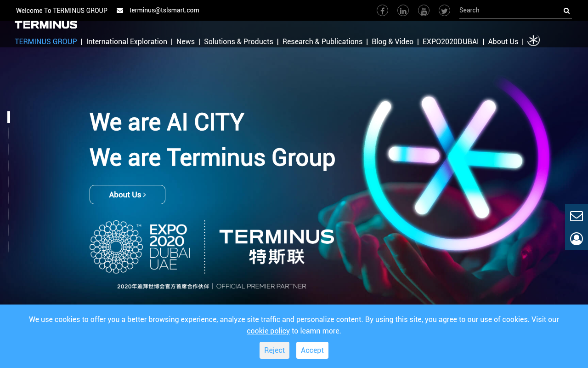Click the user account icon on the right edge
The height and width of the screenshot is (368, 588).
click(576, 238)
